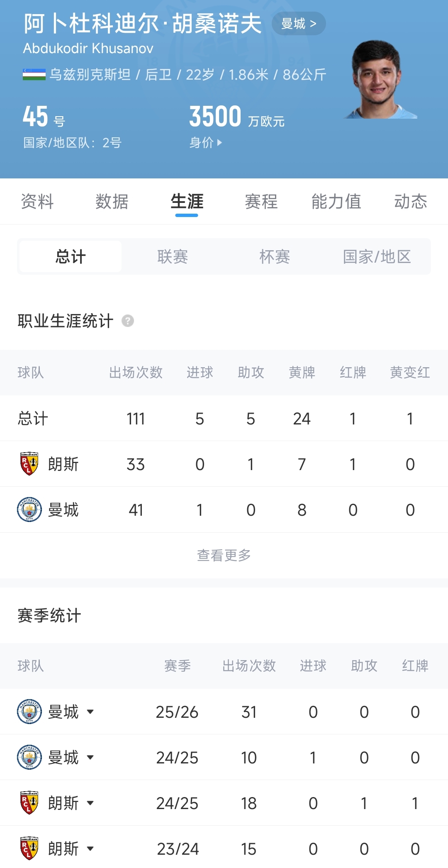Click the Man City crest for season 25/26
The height and width of the screenshot is (868, 448).
[x=29, y=712]
